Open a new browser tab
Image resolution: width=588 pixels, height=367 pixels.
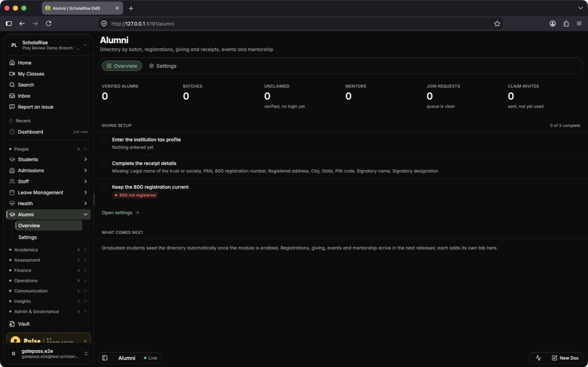tap(131, 8)
